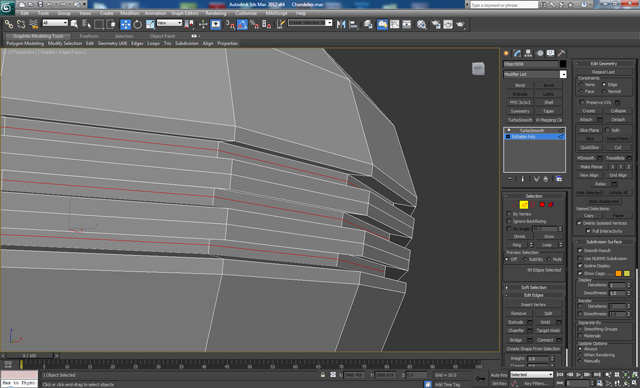
Task: Click the object name field Object008
Action: pos(531,64)
